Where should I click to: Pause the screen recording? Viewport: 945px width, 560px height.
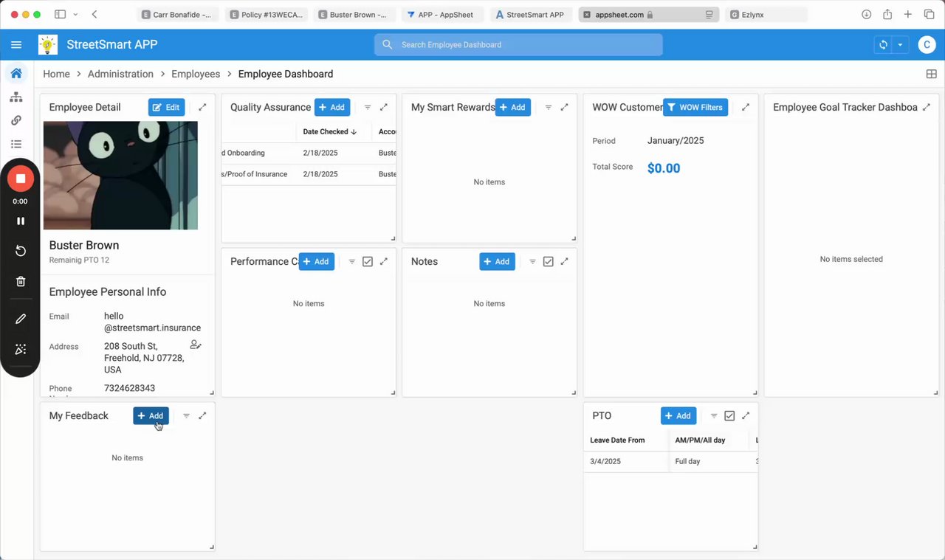pyautogui.click(x=21, y=221)
